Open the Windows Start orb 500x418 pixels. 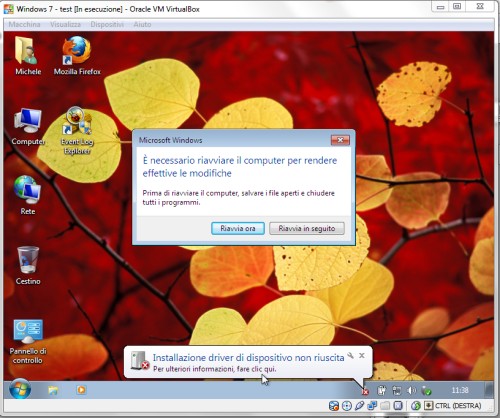click(20, 389)
